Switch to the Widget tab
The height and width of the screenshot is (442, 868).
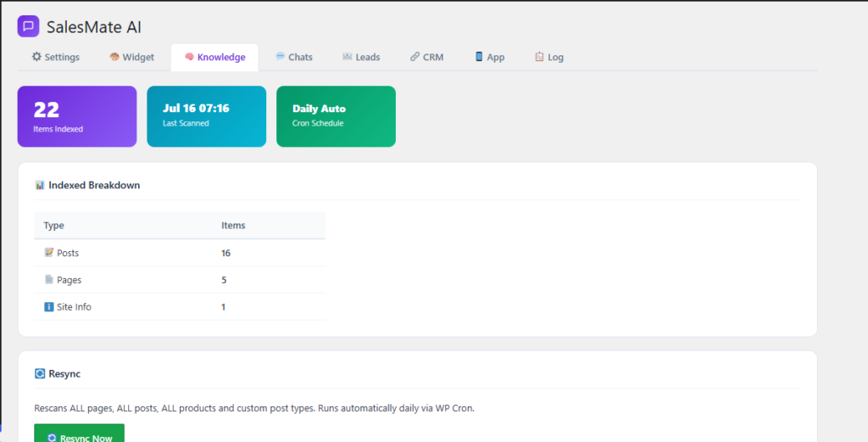point(131,57)
